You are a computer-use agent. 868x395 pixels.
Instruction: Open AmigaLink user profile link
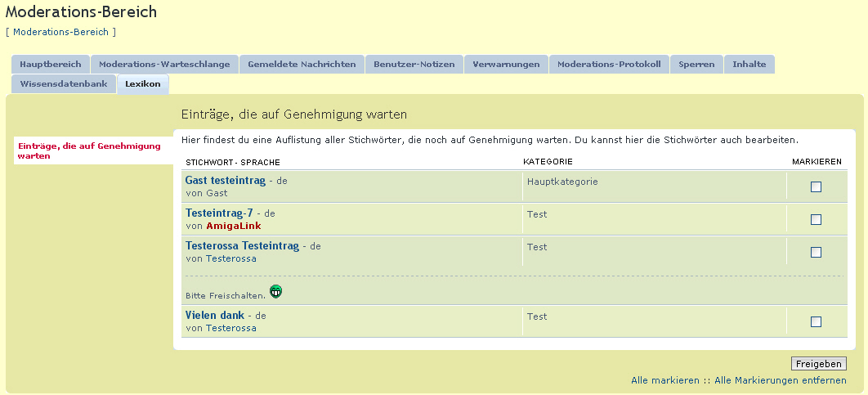[x=233, y=226]
